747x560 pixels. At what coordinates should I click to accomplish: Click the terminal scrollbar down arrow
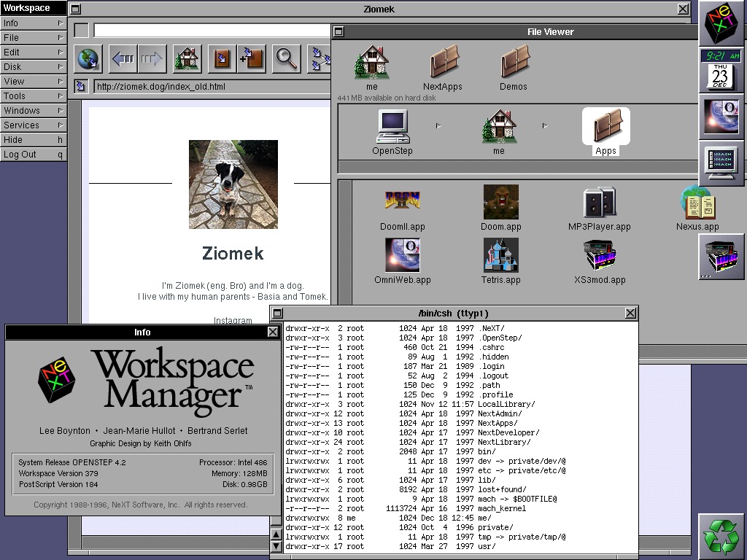(276, 545)
